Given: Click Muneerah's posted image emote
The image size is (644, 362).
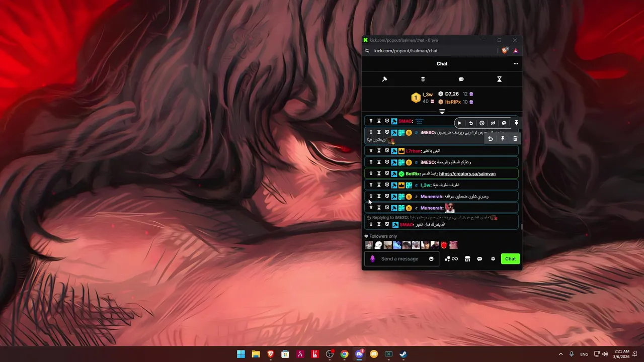Looking at the screenshot, I should (x=450, y=208).
